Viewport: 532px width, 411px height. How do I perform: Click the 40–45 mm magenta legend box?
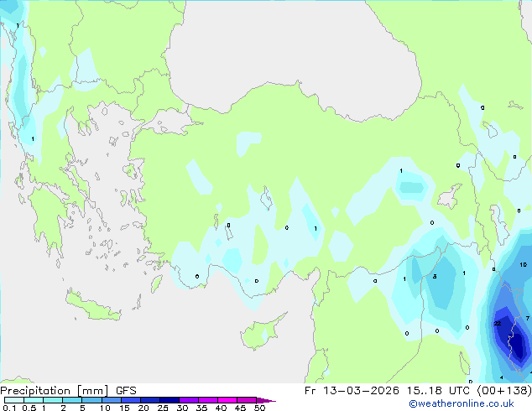(x=227, y=400)
